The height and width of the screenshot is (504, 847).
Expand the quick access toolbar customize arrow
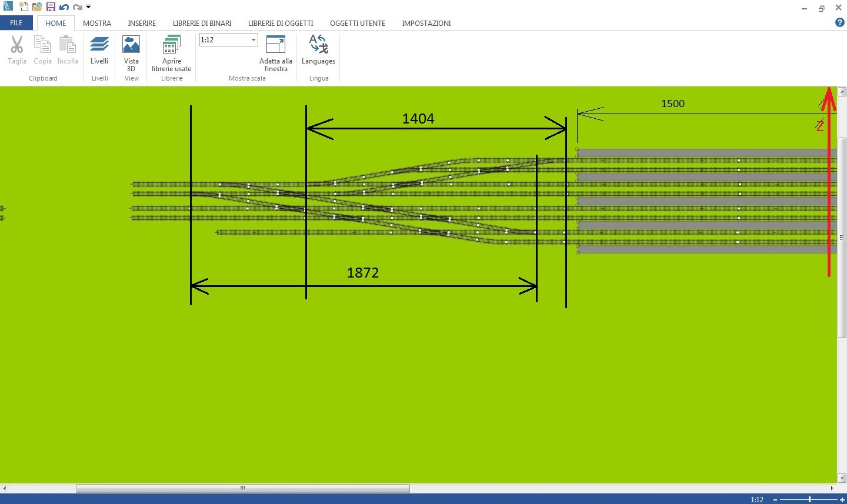click(89, 7)
